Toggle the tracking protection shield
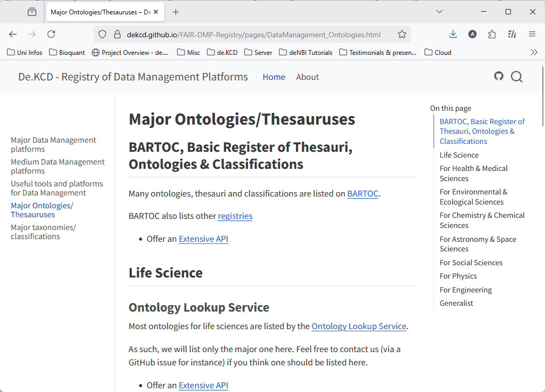 (102, 34)
